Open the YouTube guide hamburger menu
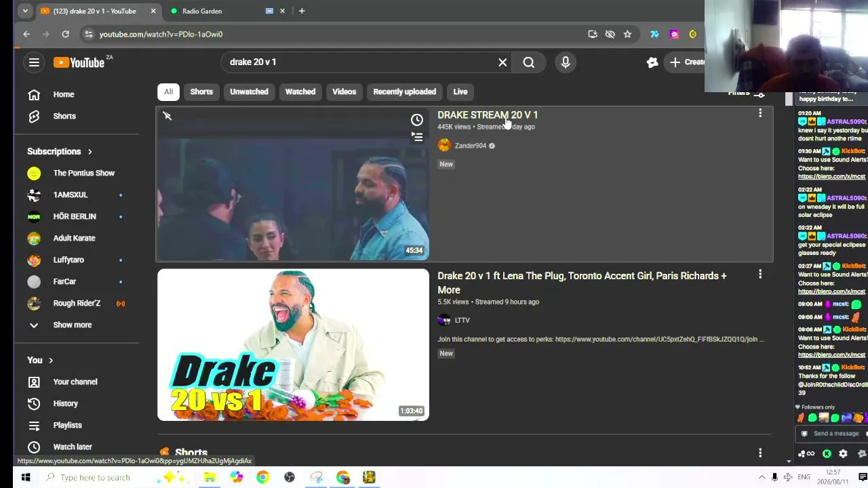 [34, 62]
